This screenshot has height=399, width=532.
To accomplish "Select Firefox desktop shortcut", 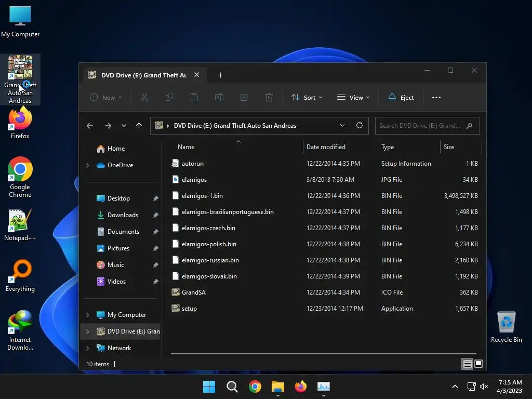I will tap(20, 123).
